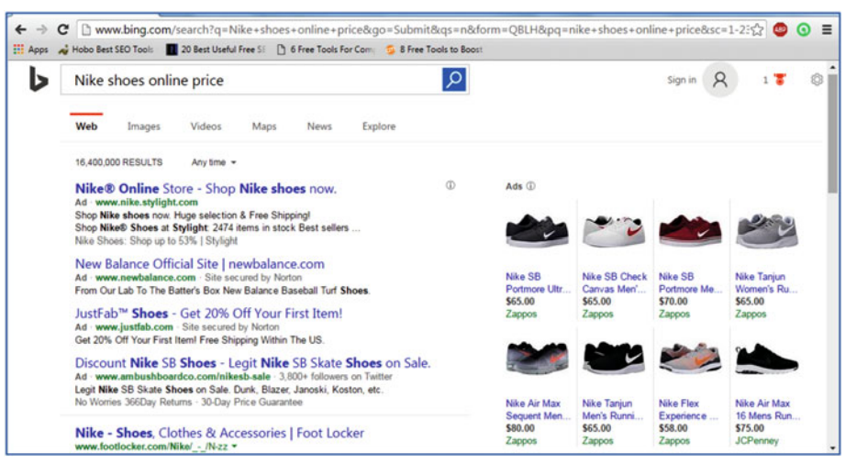Open Nike Air Max Sequent Men product link
The width and height of the screenshot is (868, 475).
coord(538,410)
